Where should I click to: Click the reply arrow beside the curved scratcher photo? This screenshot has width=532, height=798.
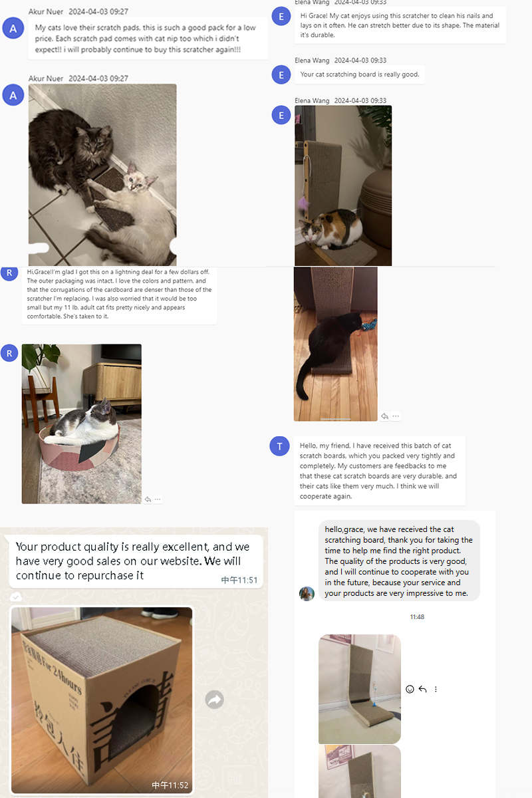tap(422, 689)
